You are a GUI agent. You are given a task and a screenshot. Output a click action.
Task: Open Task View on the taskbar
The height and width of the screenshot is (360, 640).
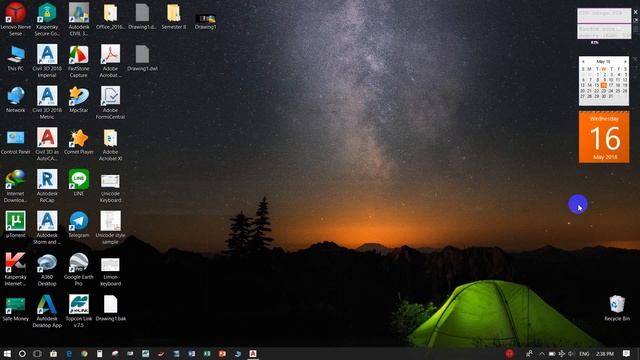pyautogui.click(x=37, y=353)
